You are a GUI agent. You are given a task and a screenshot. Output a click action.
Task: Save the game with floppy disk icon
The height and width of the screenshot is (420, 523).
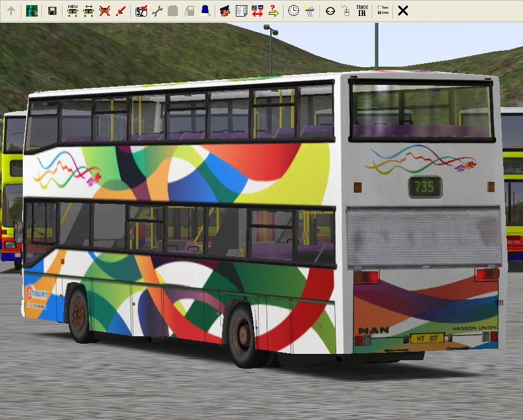point(52,11)
